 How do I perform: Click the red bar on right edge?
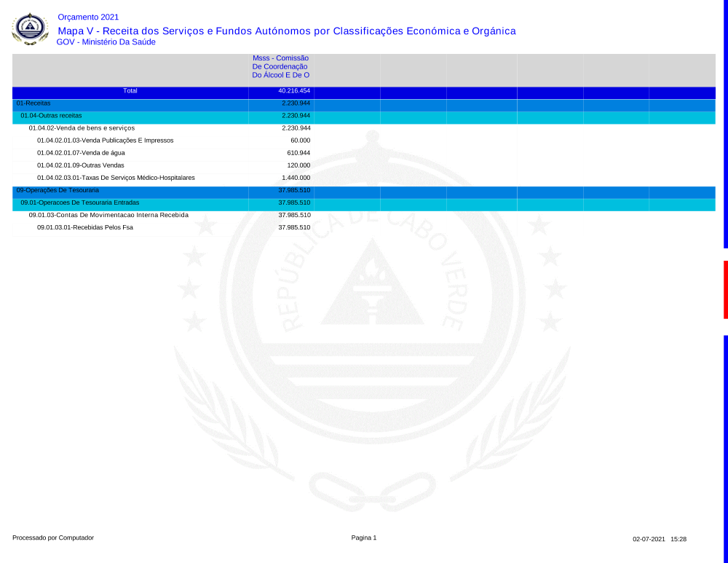coord(725,289)
